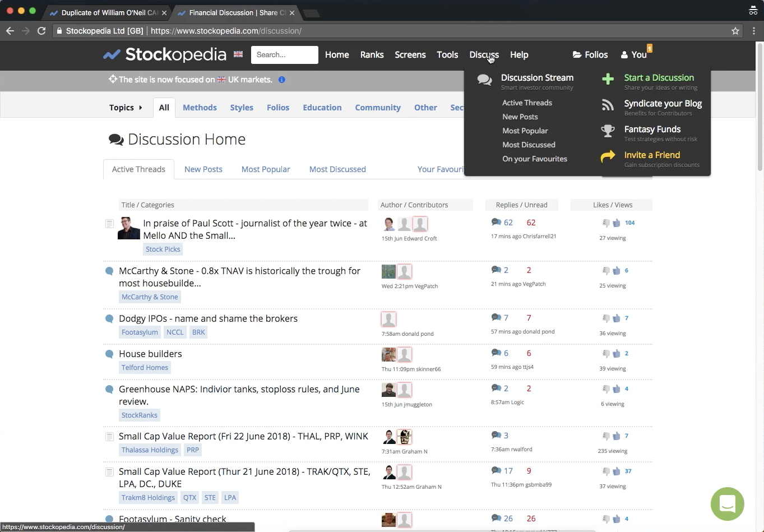Click reply bubble icon on House builders row
Screen dimensions: 764x532
point(496,353)
